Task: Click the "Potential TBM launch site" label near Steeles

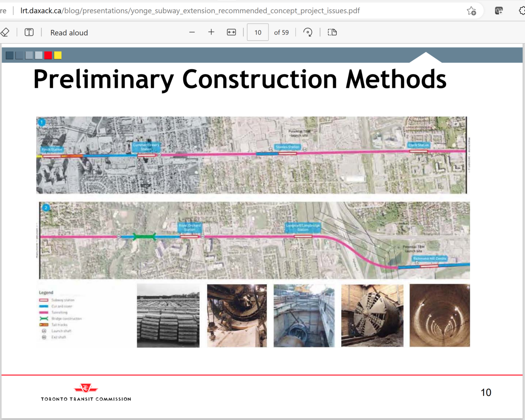Action: pos(299,133)
